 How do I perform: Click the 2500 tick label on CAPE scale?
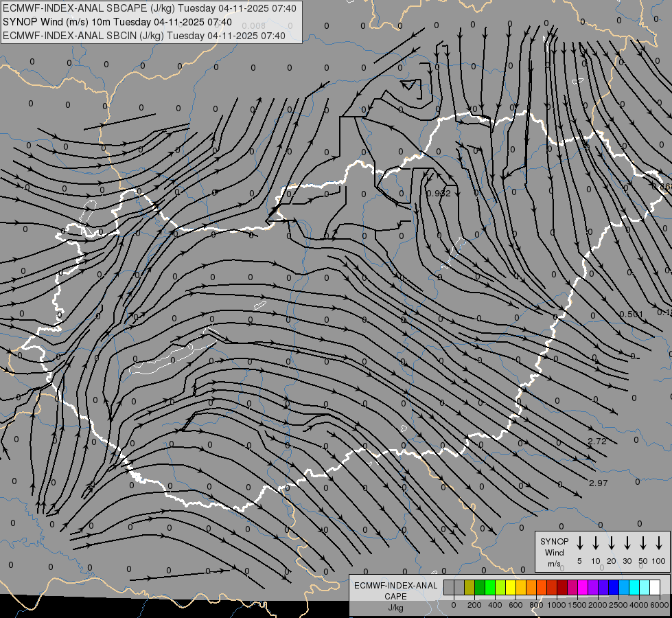click(618, 605)
